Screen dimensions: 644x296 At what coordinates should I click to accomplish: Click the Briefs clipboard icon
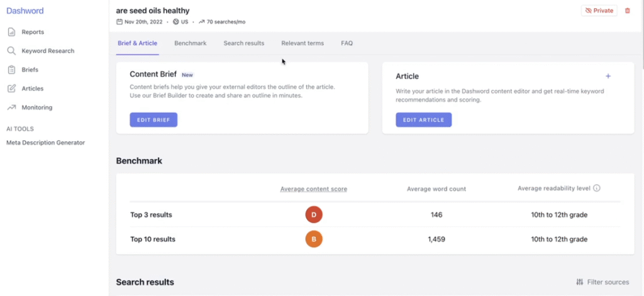click(x=11, y=70)
